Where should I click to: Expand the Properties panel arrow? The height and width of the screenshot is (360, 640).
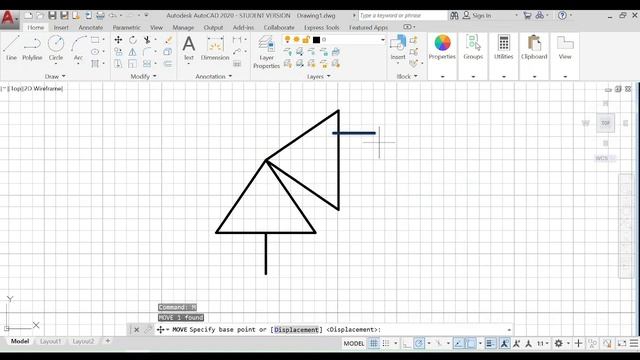tap(442, 76)
